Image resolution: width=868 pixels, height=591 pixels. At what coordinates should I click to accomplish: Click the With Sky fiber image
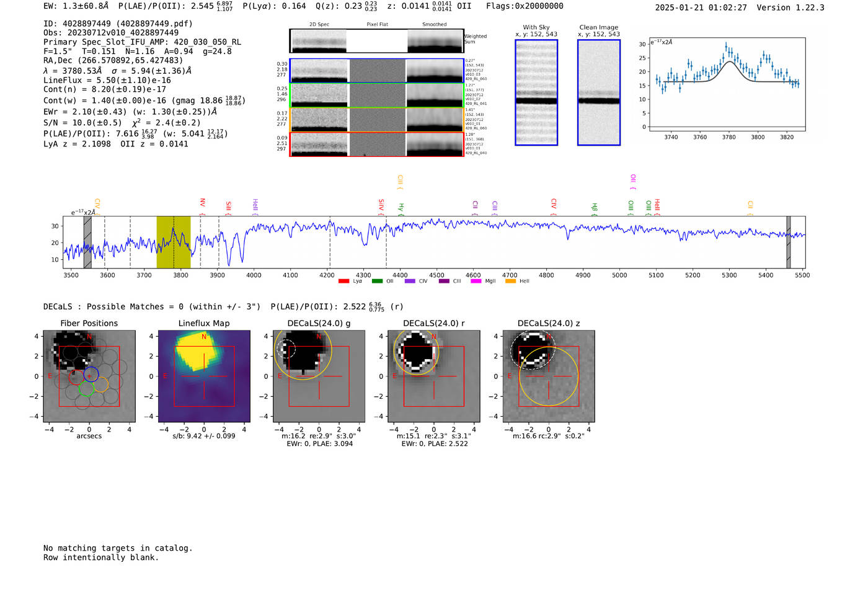click(x=536, y=92)
